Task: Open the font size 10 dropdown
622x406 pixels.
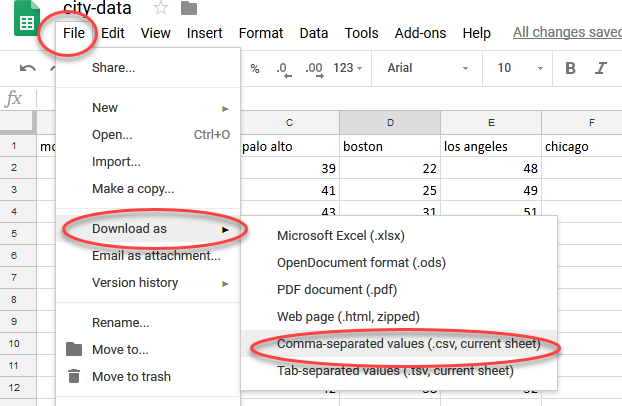Action: point(519,68)
